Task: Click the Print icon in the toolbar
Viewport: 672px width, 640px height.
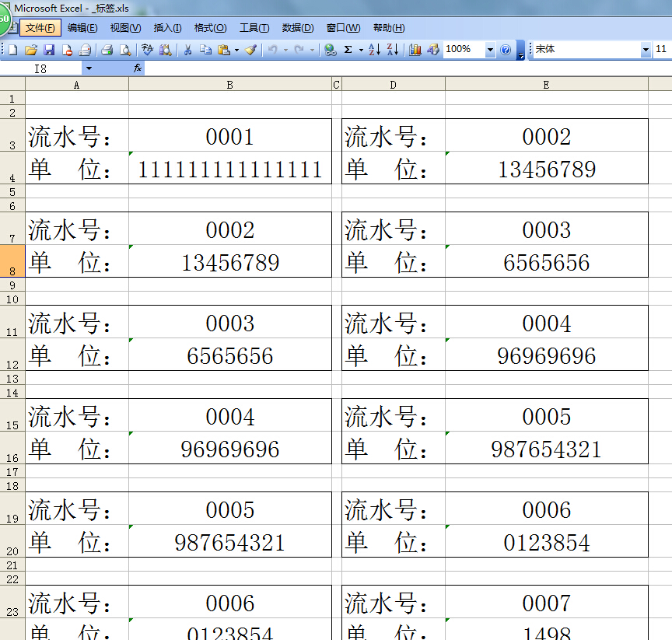Action: (x=107, y=50)
